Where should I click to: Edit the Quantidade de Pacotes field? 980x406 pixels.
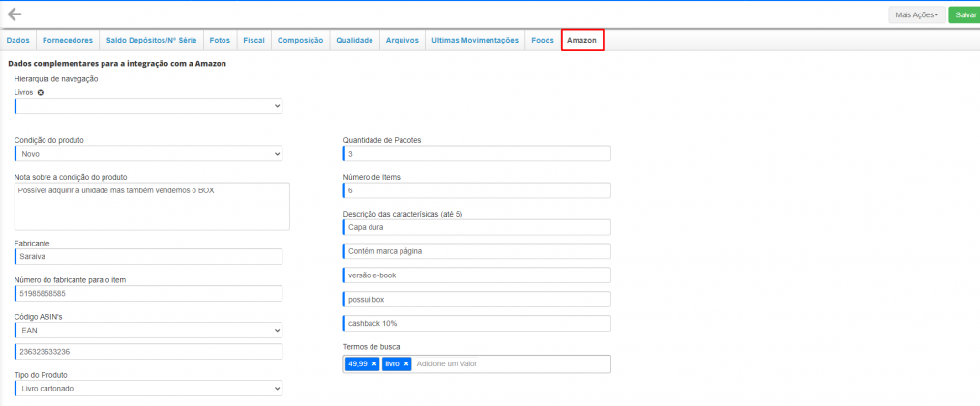pos(477,153)
